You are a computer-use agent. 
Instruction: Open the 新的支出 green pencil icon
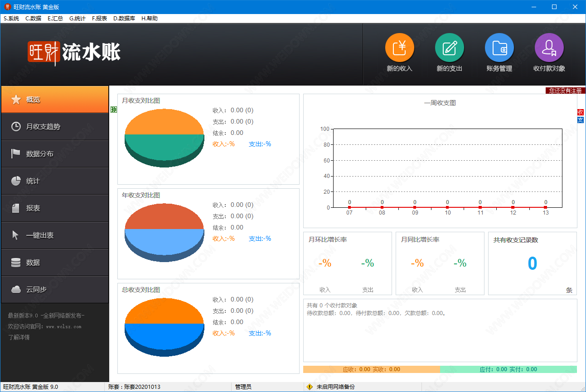click(449, 48)
